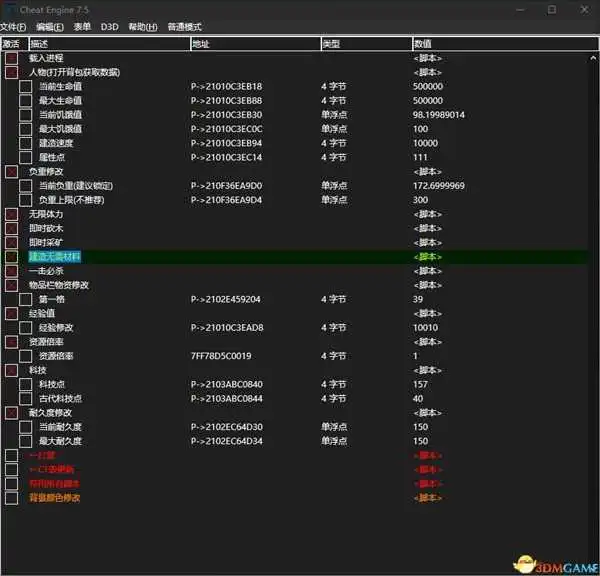Open the 表单 menu
Viewport: 600px width, 576px height.
pos(82,27)
